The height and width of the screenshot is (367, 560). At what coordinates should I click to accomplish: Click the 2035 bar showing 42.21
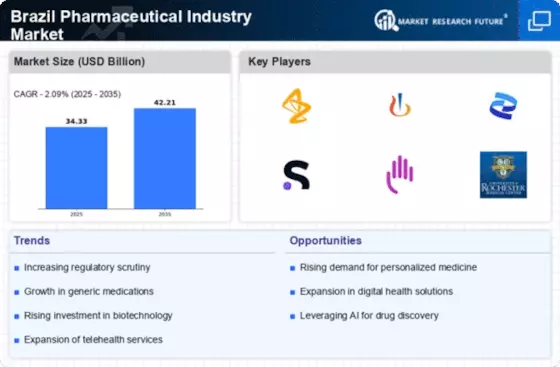pos(165,159)
